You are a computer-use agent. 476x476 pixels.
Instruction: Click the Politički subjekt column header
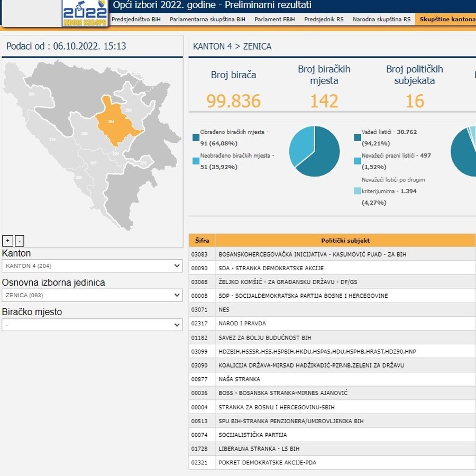click(345, 241)
